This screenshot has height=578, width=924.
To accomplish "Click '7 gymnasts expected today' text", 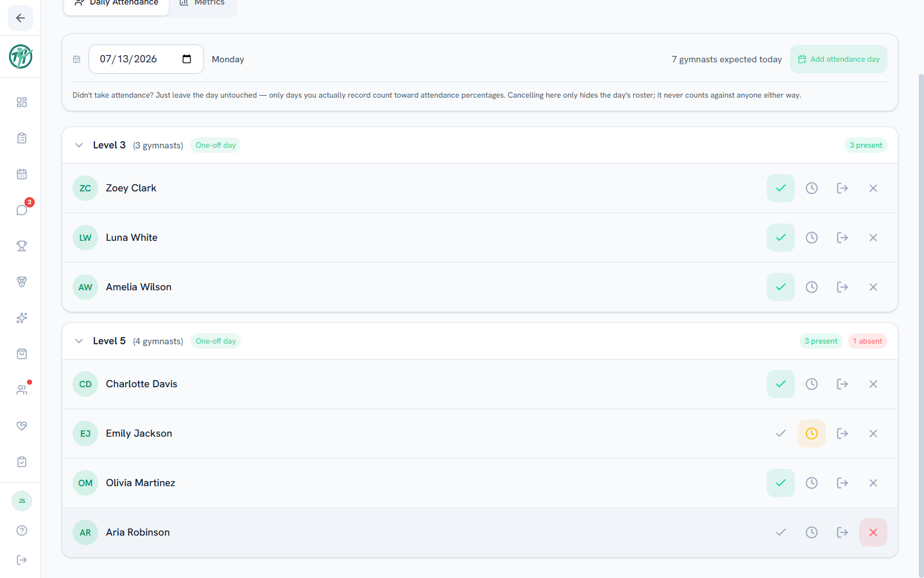I will click(726, 59).
